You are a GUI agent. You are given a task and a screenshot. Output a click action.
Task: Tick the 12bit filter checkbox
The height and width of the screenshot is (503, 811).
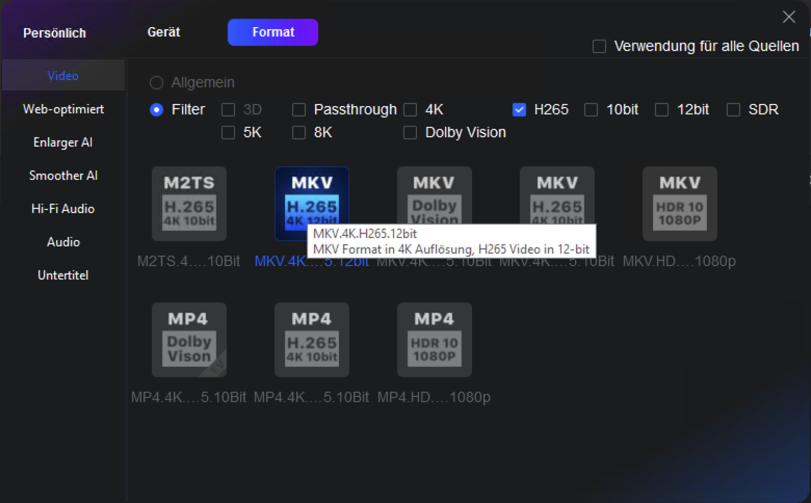[662, 110]
